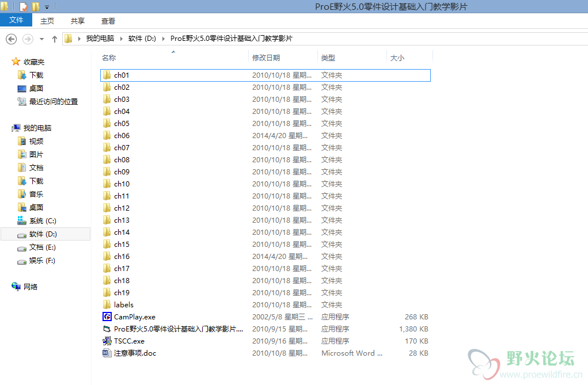The height and width of the screenshot is (385, 588).
Task: Click the ch04 folder icon
Action: [107, 111]
